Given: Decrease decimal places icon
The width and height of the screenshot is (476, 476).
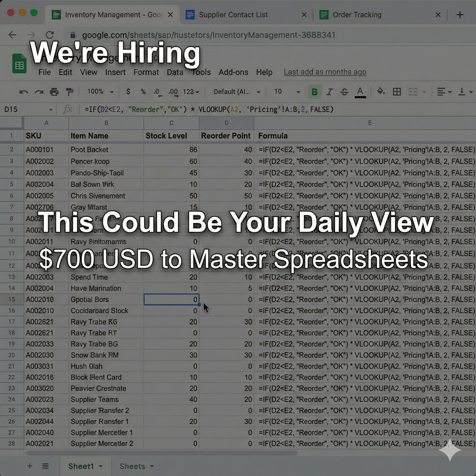Looking at the screenshot, I should point(157,93).
